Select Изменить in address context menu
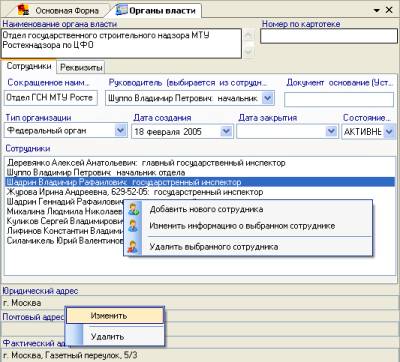Screen dimensions: 400x362 [x=115, y=316]
